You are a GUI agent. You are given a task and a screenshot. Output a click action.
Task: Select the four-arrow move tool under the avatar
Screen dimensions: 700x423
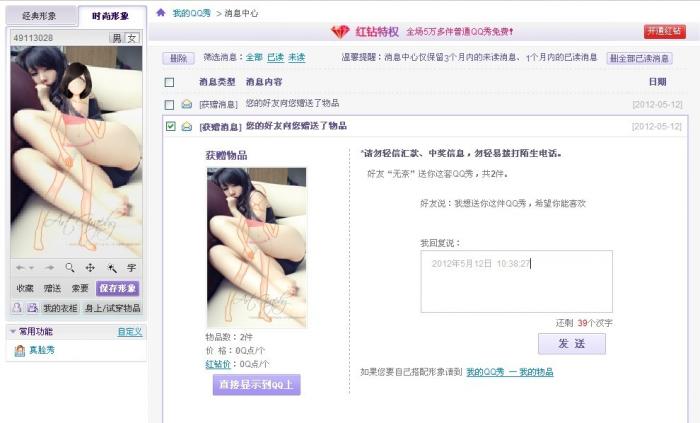(x=90, y=267)
